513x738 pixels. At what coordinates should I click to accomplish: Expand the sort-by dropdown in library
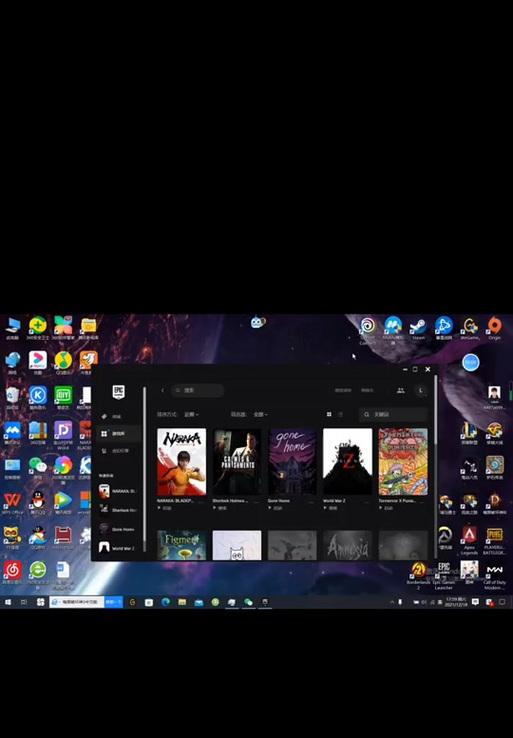coord(191,414)
